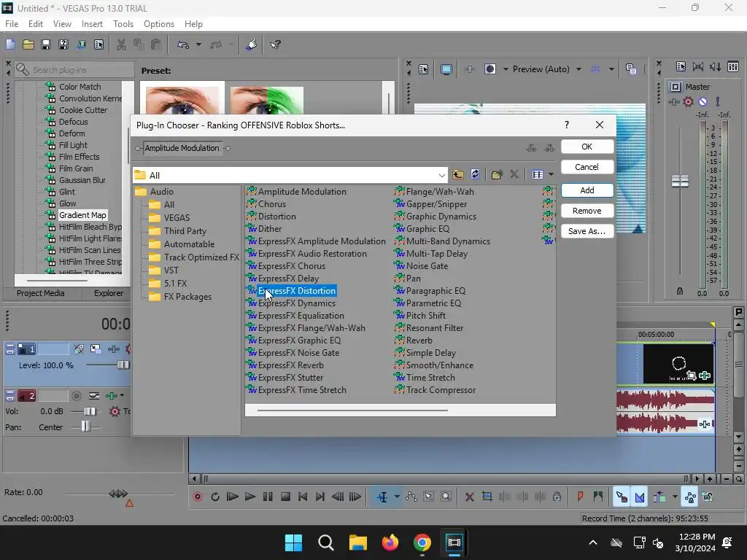Image resolution: width=747 pixels, height=560 pixels.
Task: Click the Views icon in Plug-In Chooser
Action: click(538, 174)
